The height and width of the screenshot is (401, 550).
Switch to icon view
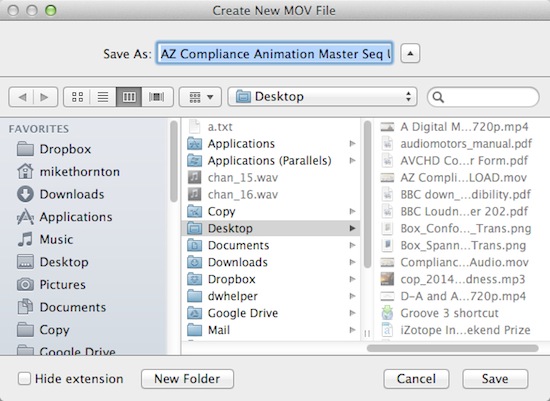77,97
